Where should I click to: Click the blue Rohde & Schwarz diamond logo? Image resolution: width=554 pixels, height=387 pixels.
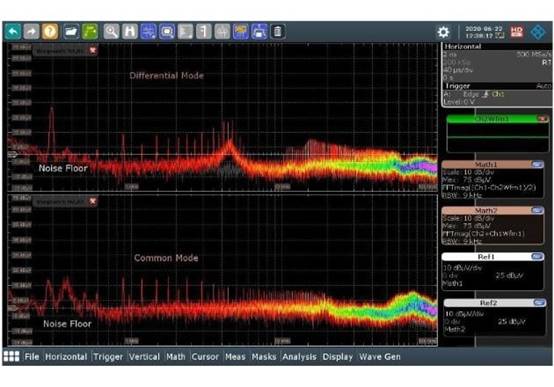click(x=537, y=32)
